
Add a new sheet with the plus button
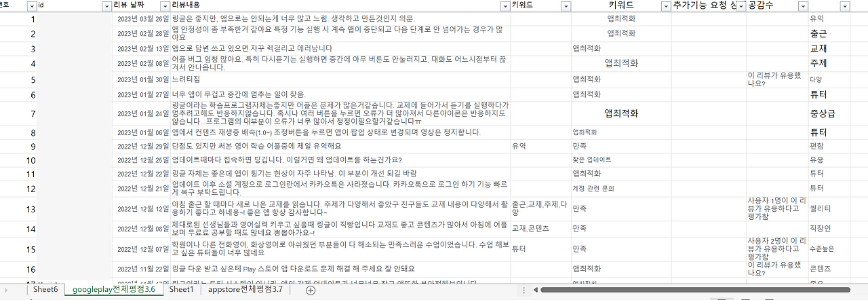click(x=311, y=290)
